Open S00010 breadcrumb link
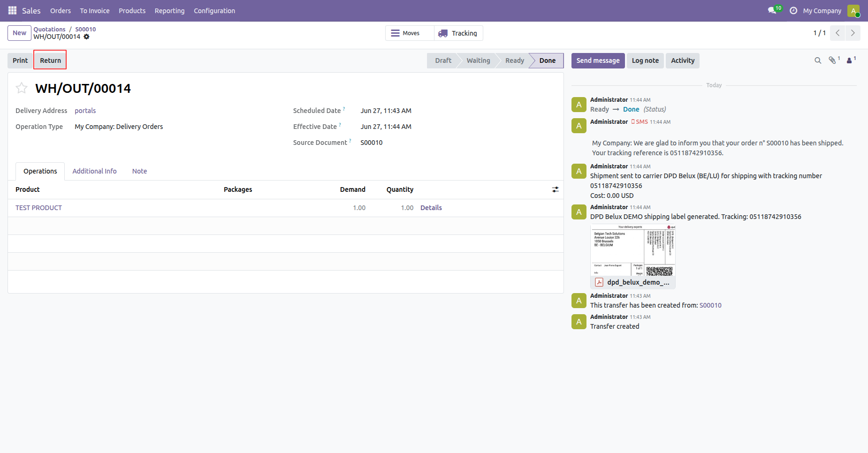Viewport: 868px width, 453px height. (x=85, y=29)
